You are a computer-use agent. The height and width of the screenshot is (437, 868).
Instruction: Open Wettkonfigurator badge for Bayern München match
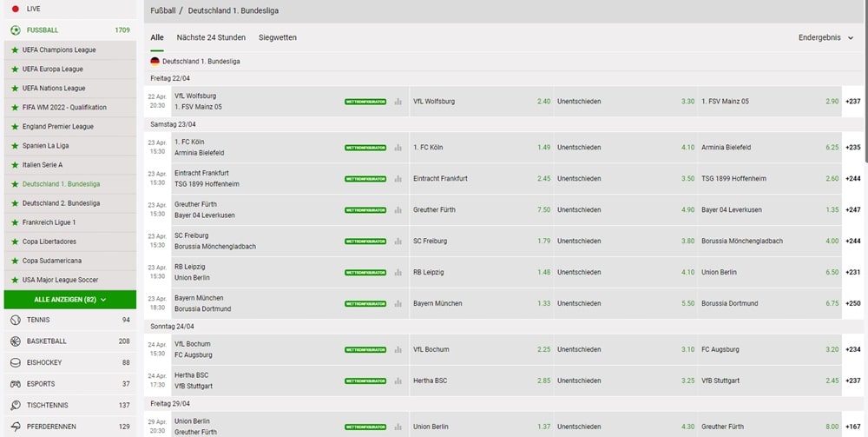[x=365, y=303]
